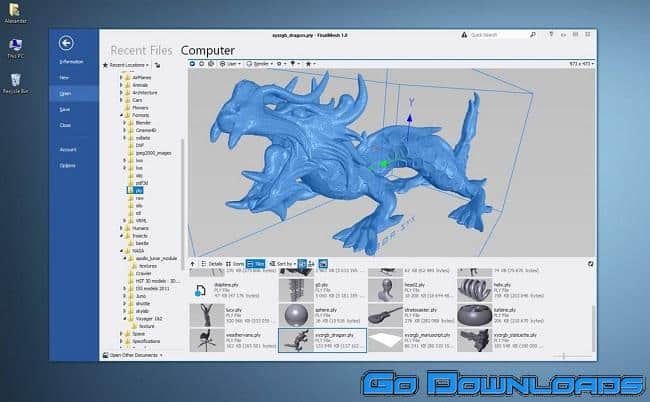Switch file view to Details
The width and height of the screenshot is (650, 402).
(x=212, y=263)
